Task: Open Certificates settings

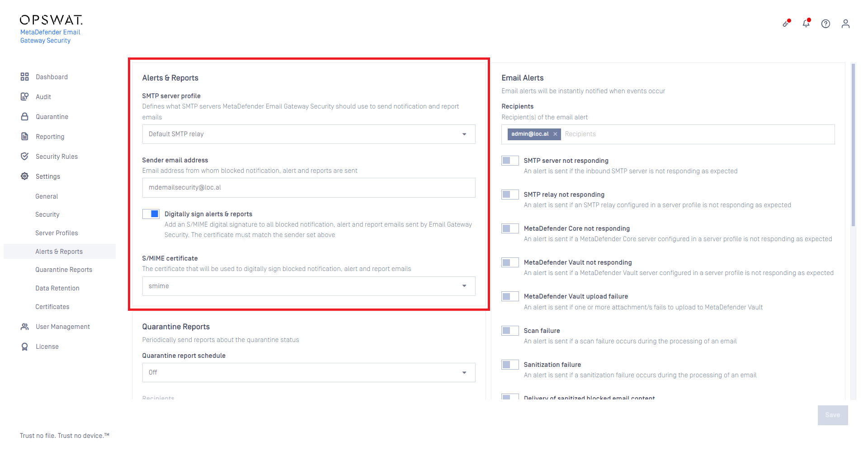Action: coord(52,307)
